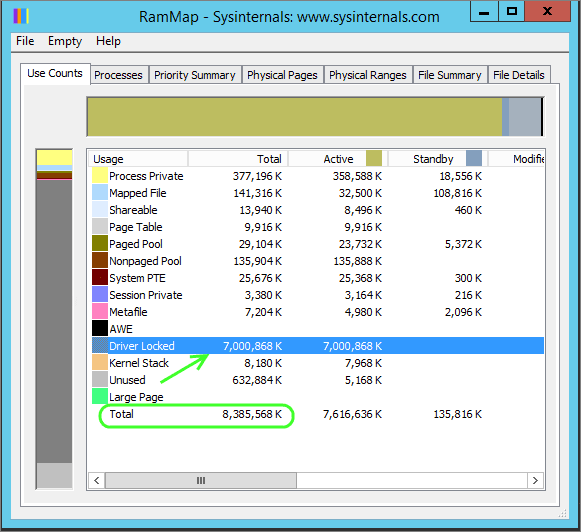Open the File menu
The width and height of the screenshot is (581, 532).
[25, 41]
